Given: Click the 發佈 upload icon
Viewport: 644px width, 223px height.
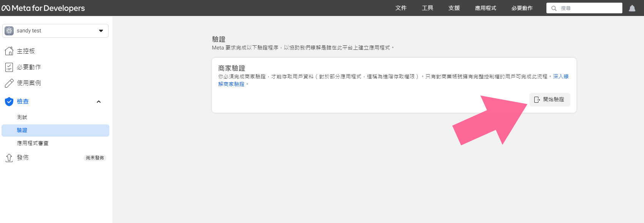Looking at the screenshot, I should [9, 158].
